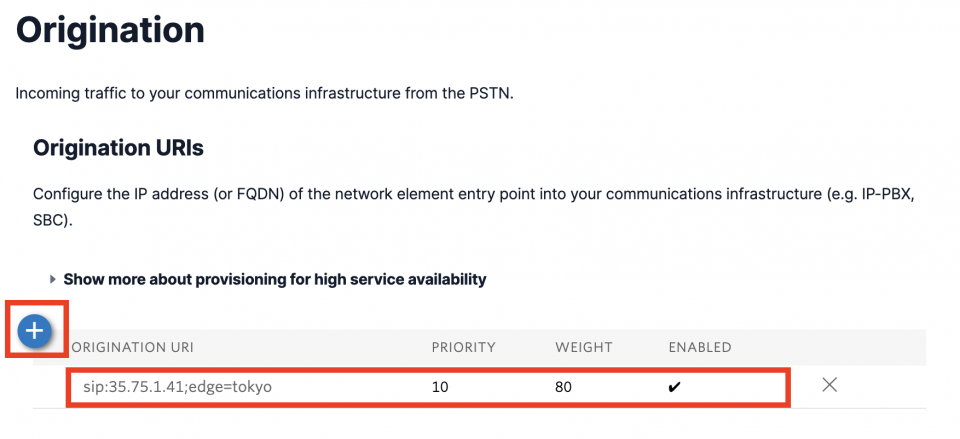Select the priority value 10
Screen dimensions: 960x439
tap(441, 386)
